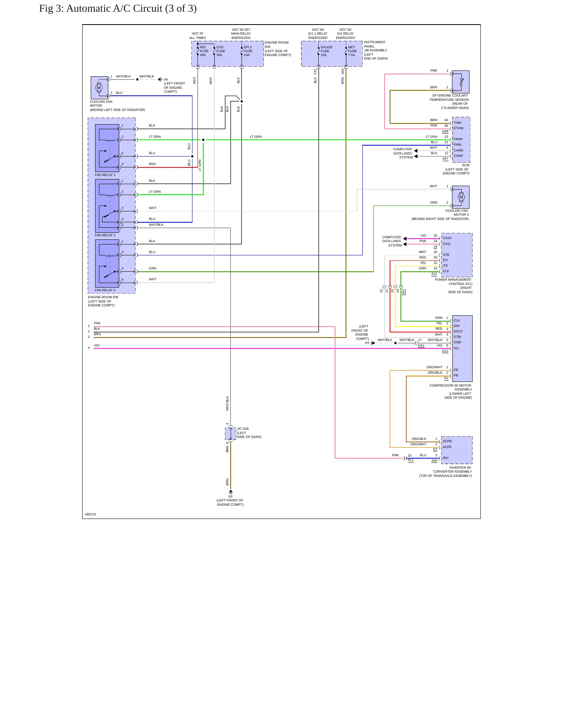Click the 'HOT W/ IG2 RELAY ENERGIZED' label
Image resolution: width=563 pixels, height=728 pixels.
tap(345, 33)
